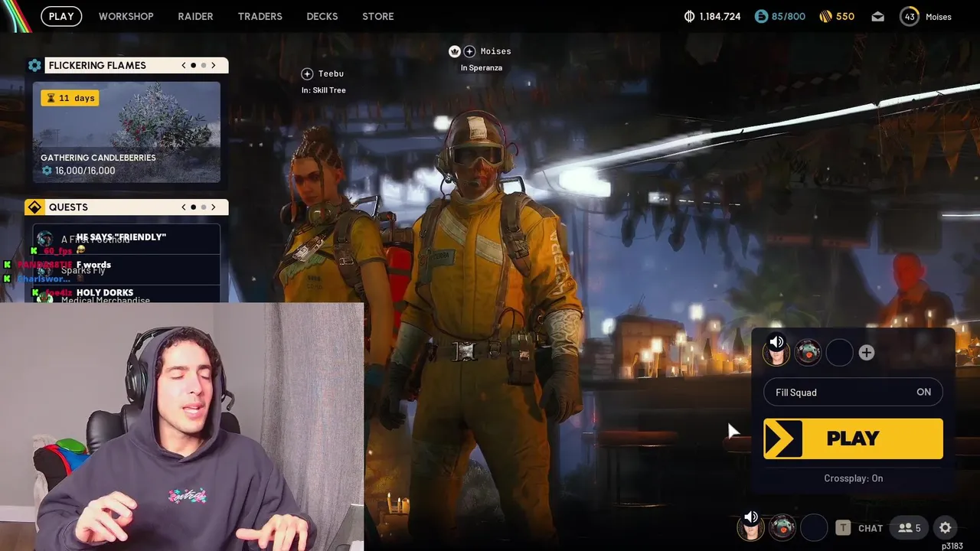Viewport: 980px width, 551px height.
Task: Go to next Flickering Flames page
Action: (214, 65)
